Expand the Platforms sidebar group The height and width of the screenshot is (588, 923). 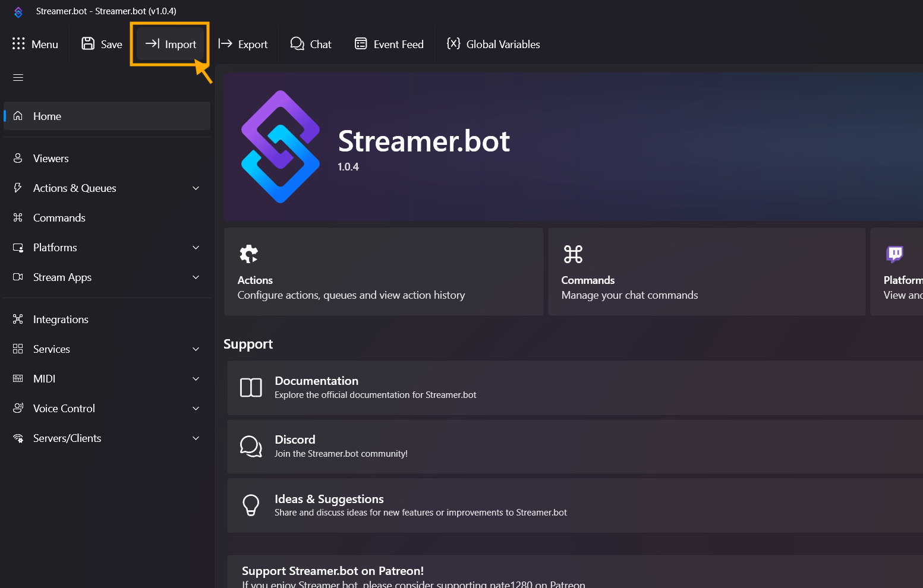tap(196, 248)
